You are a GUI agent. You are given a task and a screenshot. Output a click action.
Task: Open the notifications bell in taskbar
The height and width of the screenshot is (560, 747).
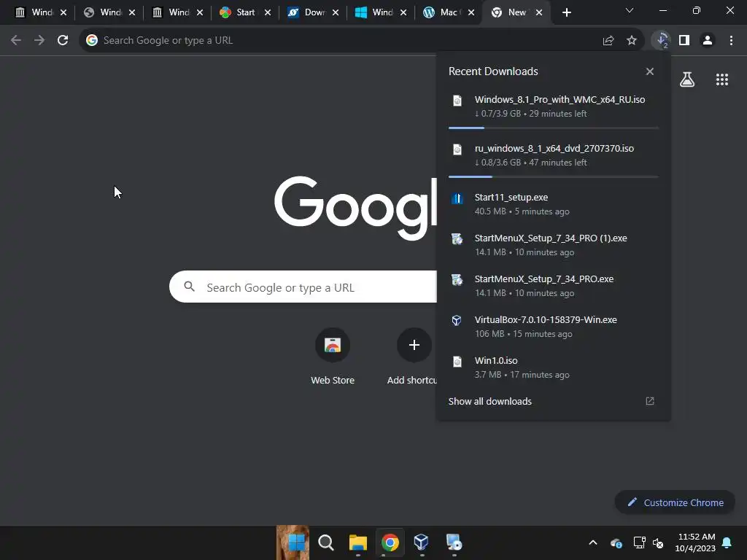[x=727, y=542]
